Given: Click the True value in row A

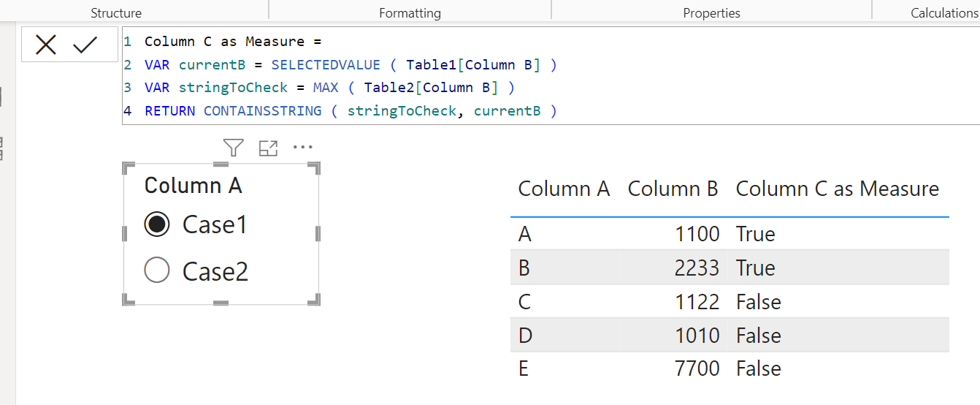Looking at the screenshot, I should (x=756, y=234).
